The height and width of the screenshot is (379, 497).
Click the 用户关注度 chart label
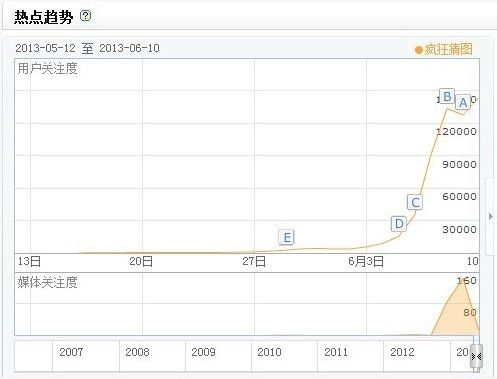[47, 69]
